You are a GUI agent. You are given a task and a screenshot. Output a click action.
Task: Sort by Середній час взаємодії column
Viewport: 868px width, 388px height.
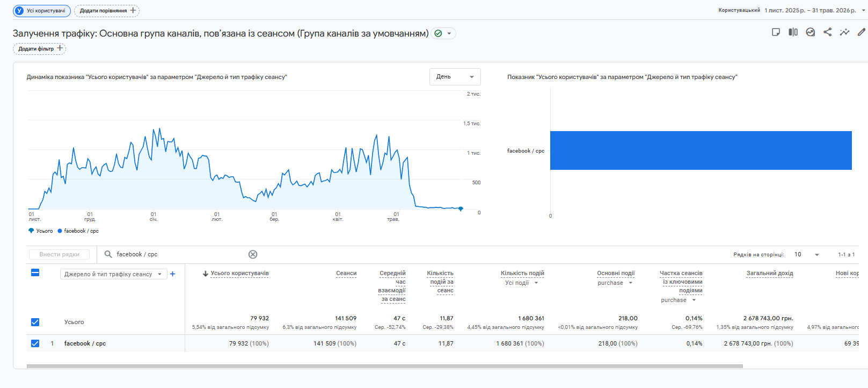tap(392, 286)
